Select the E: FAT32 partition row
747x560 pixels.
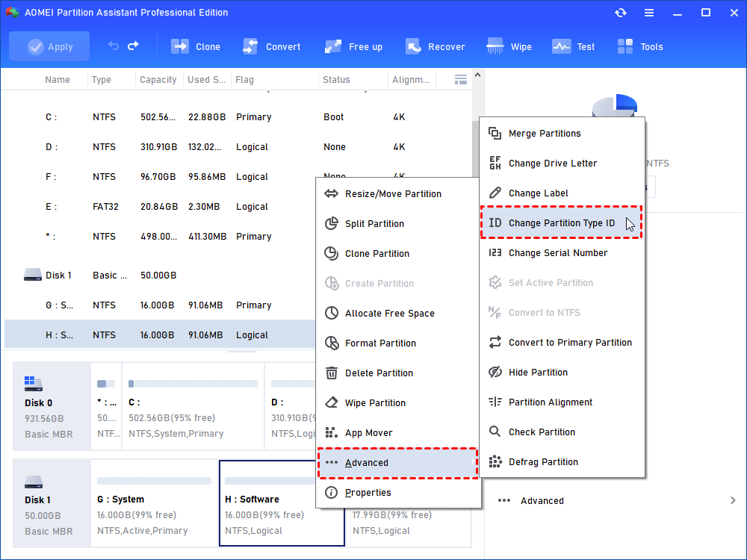pos(160,207)
